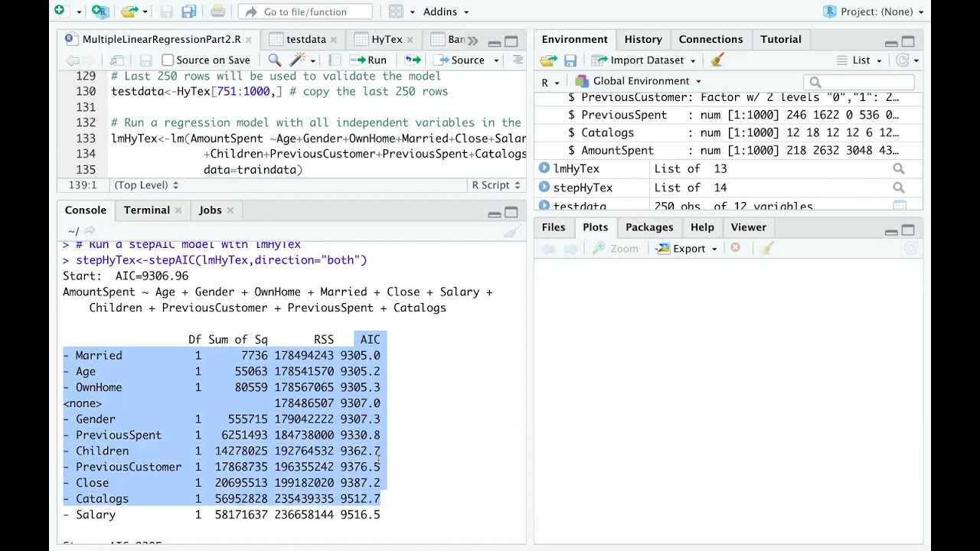Open the Jobs tab
The width and height of the screenshot is (980, 551).
pos(211,210)
